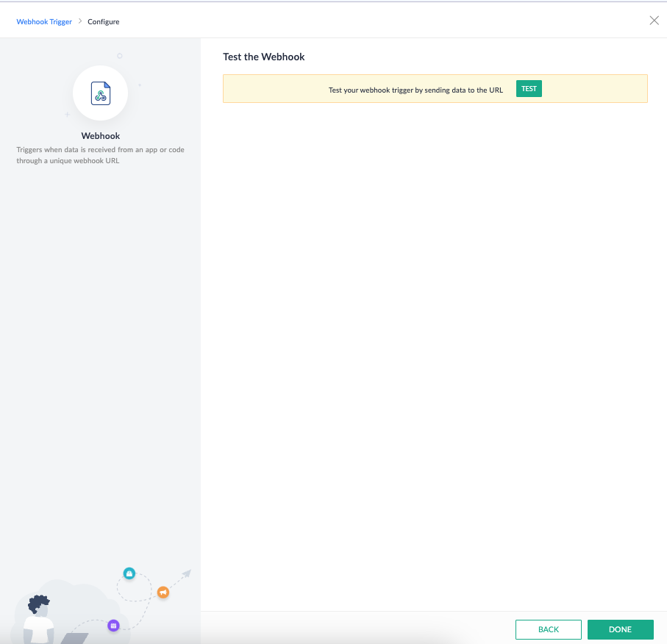The height and width of the screenshot is (644, 667).
Task: Close the configuration dialog with the X
Action: click(654, 21)
